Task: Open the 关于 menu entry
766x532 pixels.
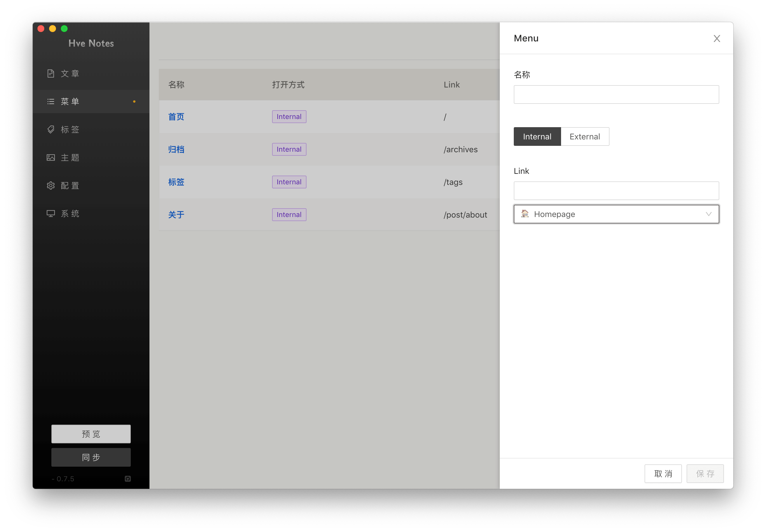Action: (176, 215)
